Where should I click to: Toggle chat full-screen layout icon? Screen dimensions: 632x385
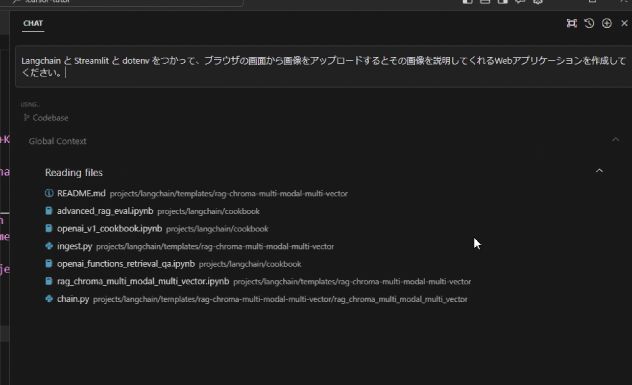tap(572, 23)
